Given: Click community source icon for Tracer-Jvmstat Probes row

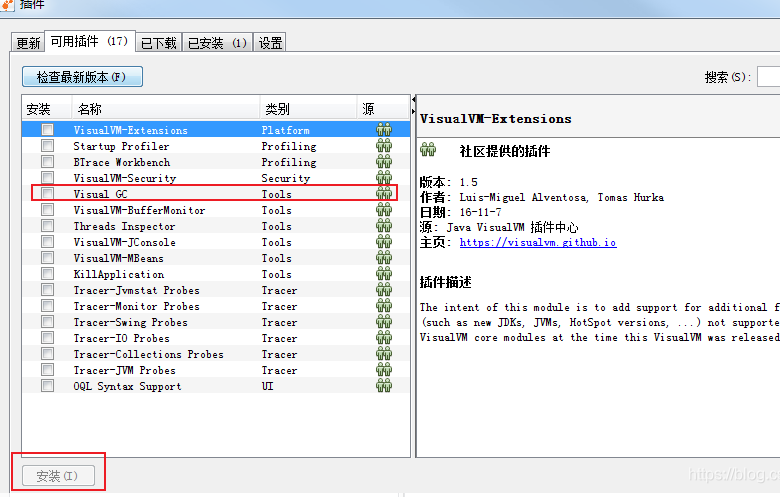Looking at the screenshot, I should (384, 290).
